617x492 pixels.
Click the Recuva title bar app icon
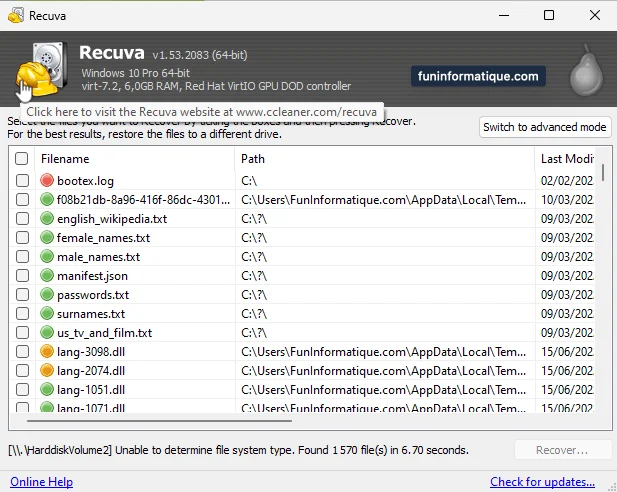(x=16, y=16)
